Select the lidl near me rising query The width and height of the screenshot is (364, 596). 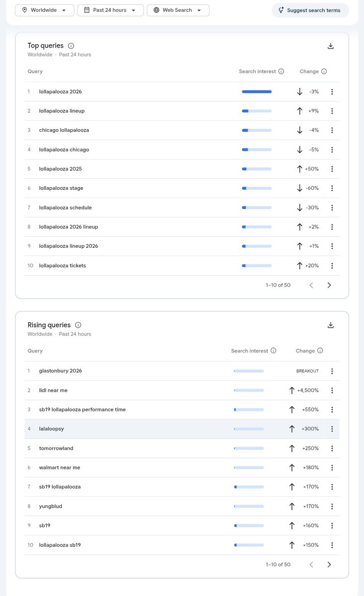[x=53, y=390]
